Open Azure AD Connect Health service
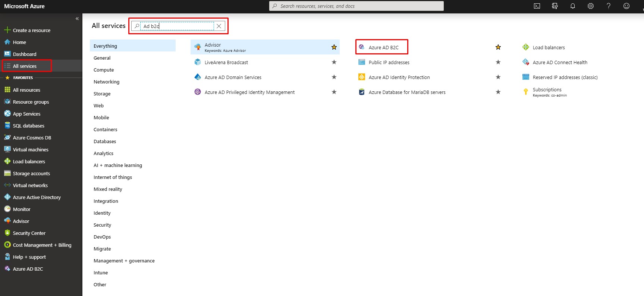Screen dimensions: 644x296 tap(560, 62)
